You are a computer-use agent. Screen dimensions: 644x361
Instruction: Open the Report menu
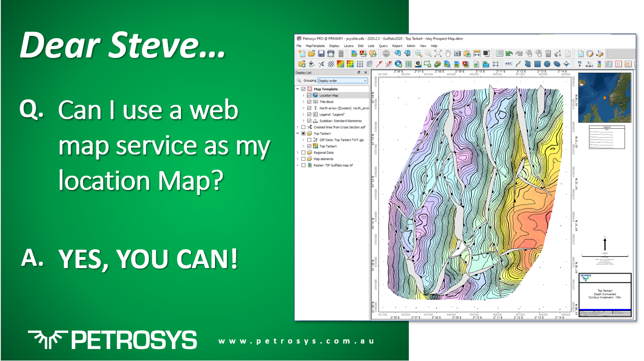(x=397, y=46)
